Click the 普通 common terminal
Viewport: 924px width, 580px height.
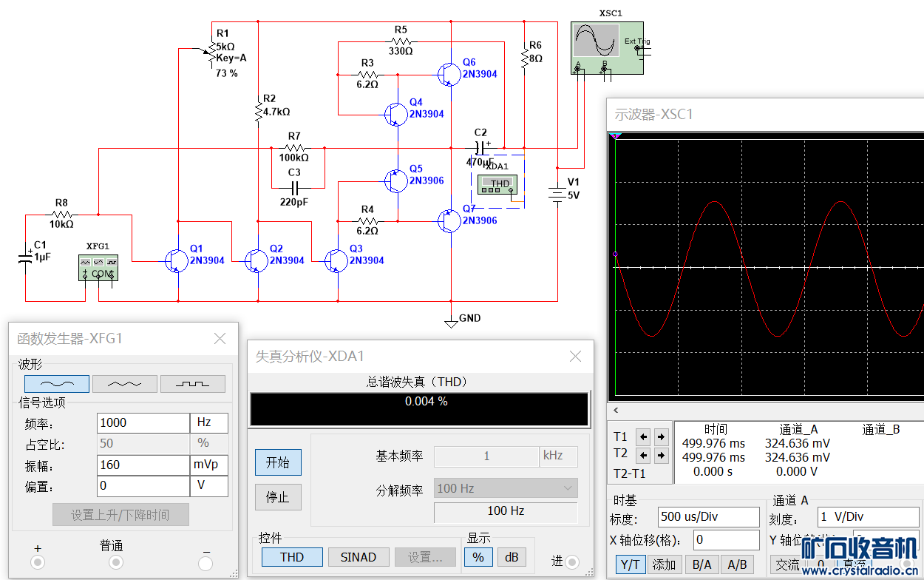(116, 562)
